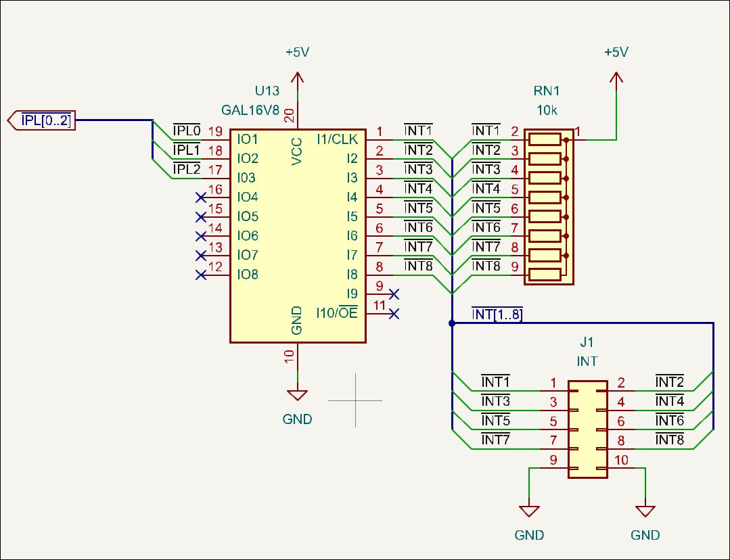
Task: Select the no-connect X on pin 16 (IO4)
Action: click(x=201, y=198)
